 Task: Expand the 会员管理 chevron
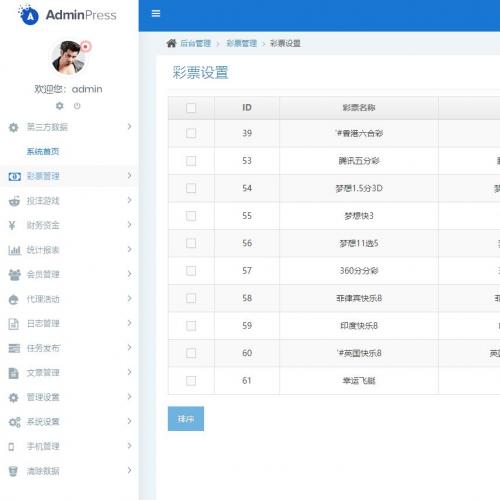pyautogui.click(x=130, y=274)
